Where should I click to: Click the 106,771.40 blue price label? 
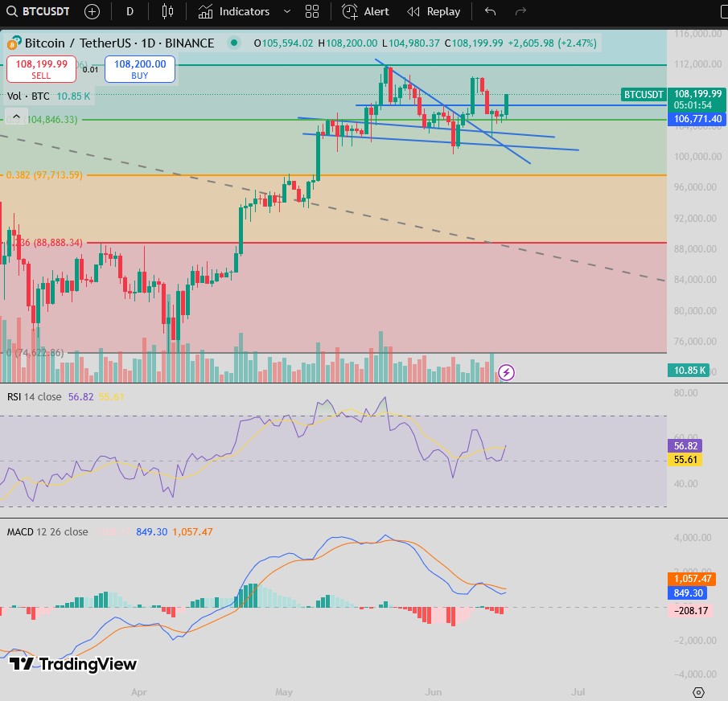pyautogui.click(x=697, y=119)
